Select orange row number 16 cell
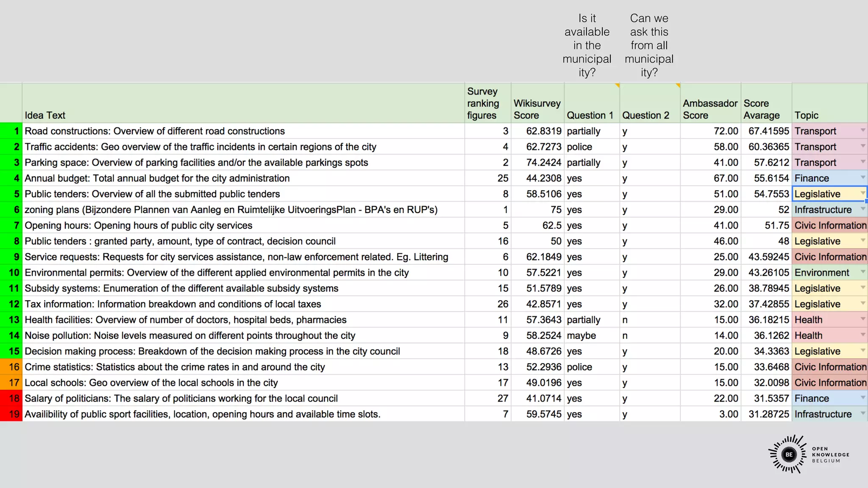Image resolution: width=868 pixels, height=488 pixels. point(11,367)
